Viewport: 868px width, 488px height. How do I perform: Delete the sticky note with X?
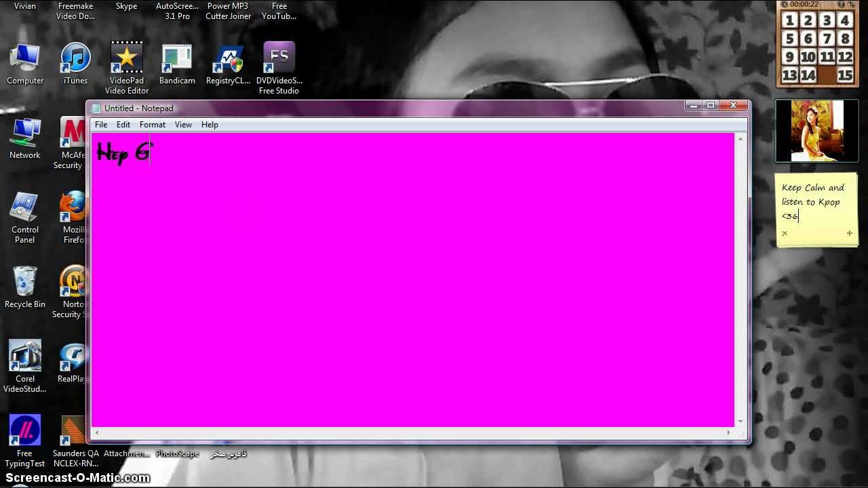tap(785, 234)
